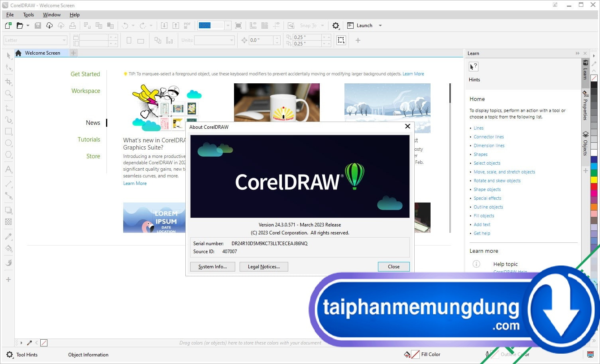Image resolution: width=600 pixels, height=364 pixels.
Task: Click the Undo arrow icon
Action: point(125,26)
